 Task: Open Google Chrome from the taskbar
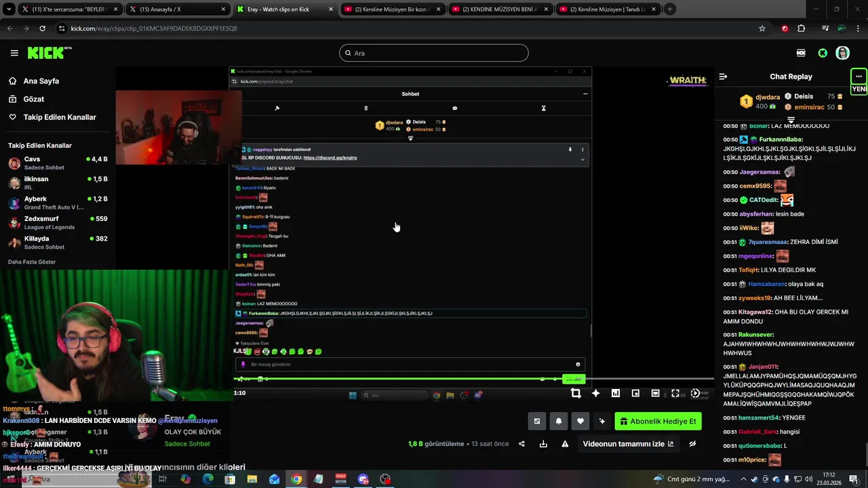point(296,479)
